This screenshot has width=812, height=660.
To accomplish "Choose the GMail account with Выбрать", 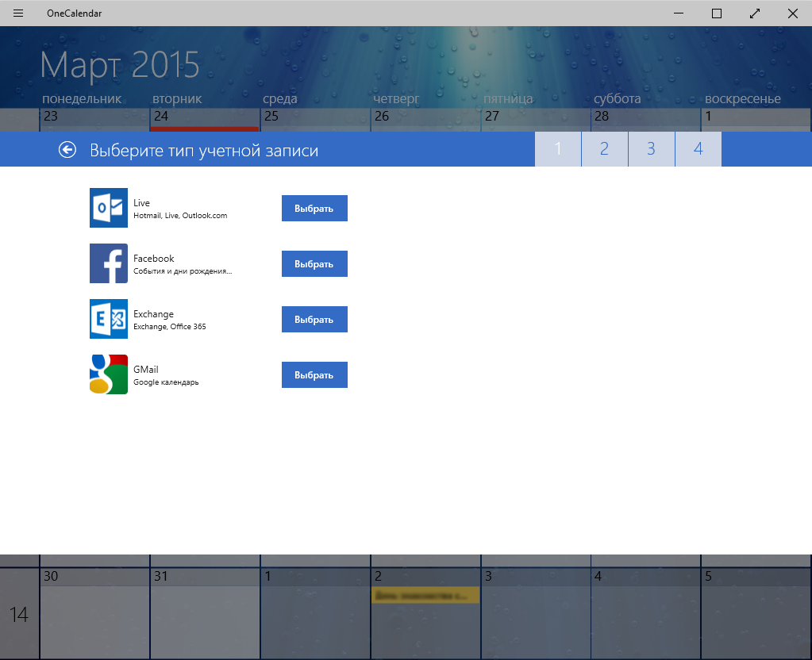I will pyautogui.click(x=314, y=374).
